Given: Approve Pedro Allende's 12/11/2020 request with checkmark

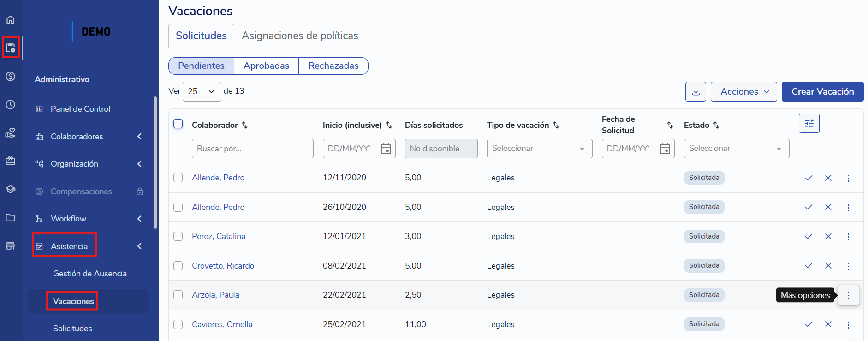Looking at the screenshot, I should pos(809,178).
